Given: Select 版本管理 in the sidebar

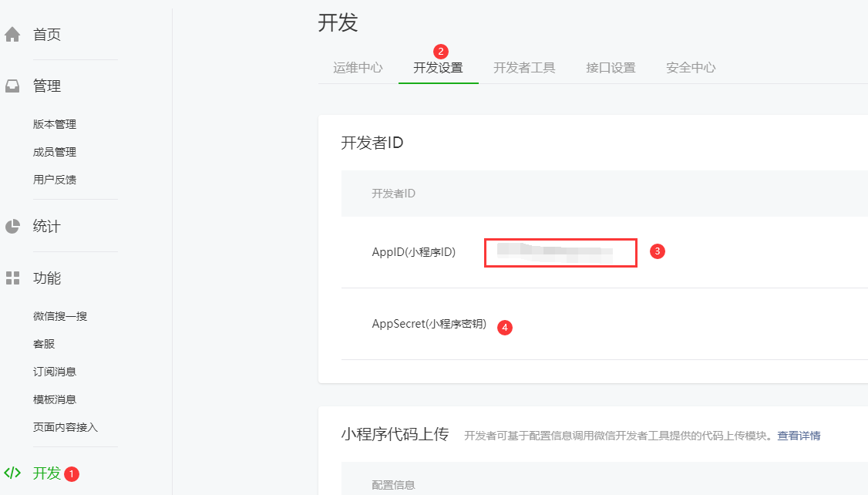Looking at the screenshot, I should click(x=55, y=123).
